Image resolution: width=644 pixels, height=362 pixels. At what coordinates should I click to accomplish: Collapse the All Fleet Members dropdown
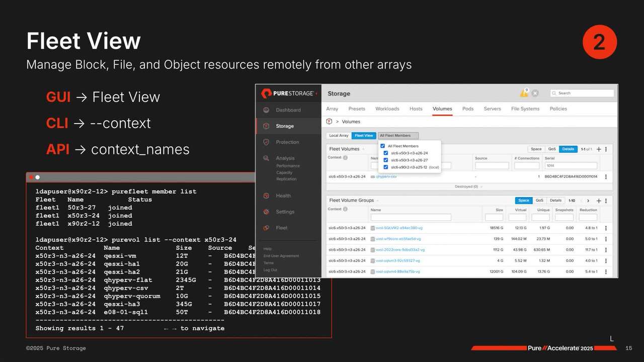coord(397,136)
